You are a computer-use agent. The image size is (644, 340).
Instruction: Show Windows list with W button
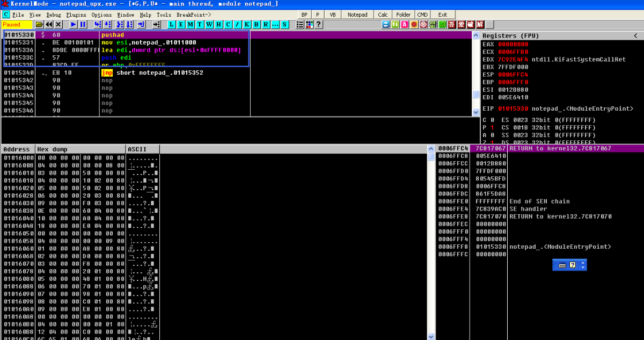(209, 24)
